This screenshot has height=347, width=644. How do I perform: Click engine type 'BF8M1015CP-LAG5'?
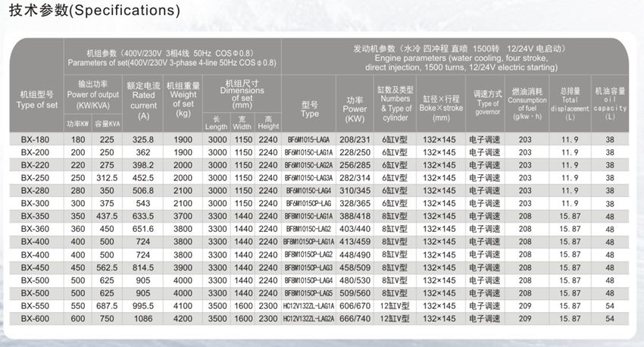[308, 293]
